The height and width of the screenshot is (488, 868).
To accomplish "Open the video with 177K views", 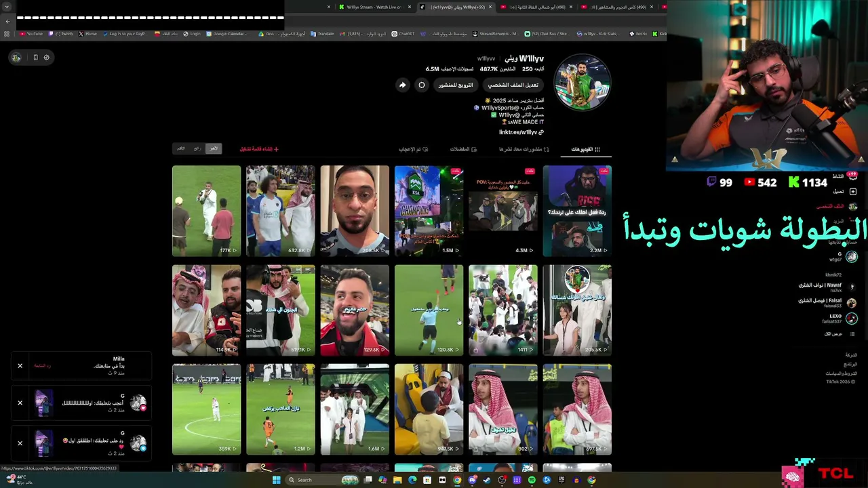I will coord(206,211).
